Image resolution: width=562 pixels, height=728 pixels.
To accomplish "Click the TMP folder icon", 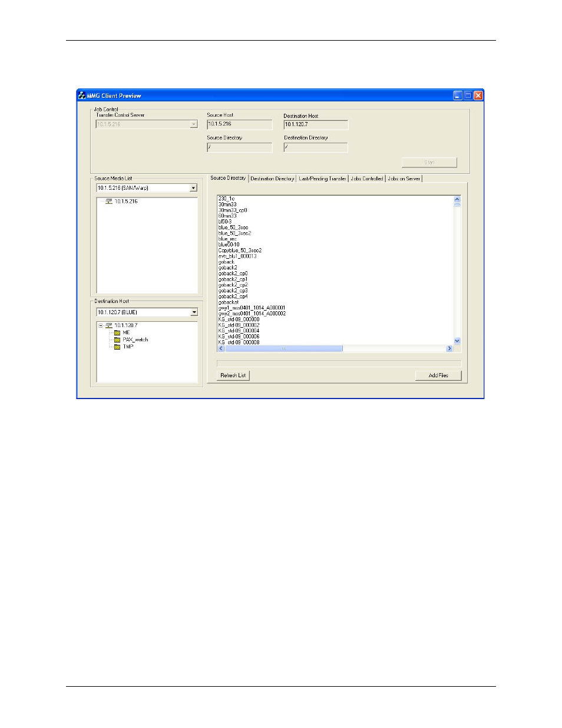I will point(117,347).
